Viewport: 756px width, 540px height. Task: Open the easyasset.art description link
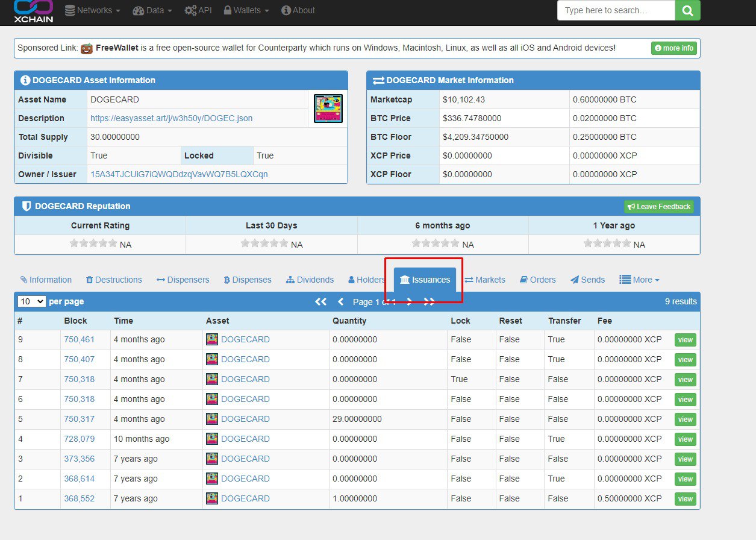(172, 118)
